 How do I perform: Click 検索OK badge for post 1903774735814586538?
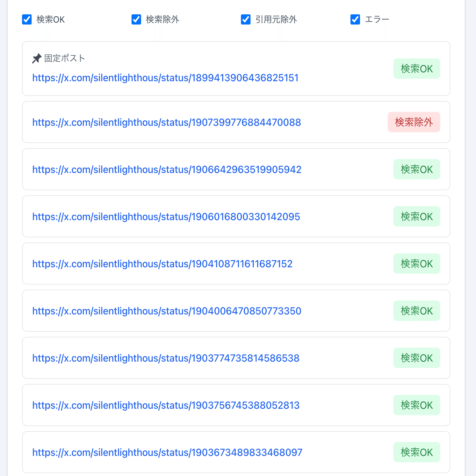pyautogui.click(x=417, y=358)
